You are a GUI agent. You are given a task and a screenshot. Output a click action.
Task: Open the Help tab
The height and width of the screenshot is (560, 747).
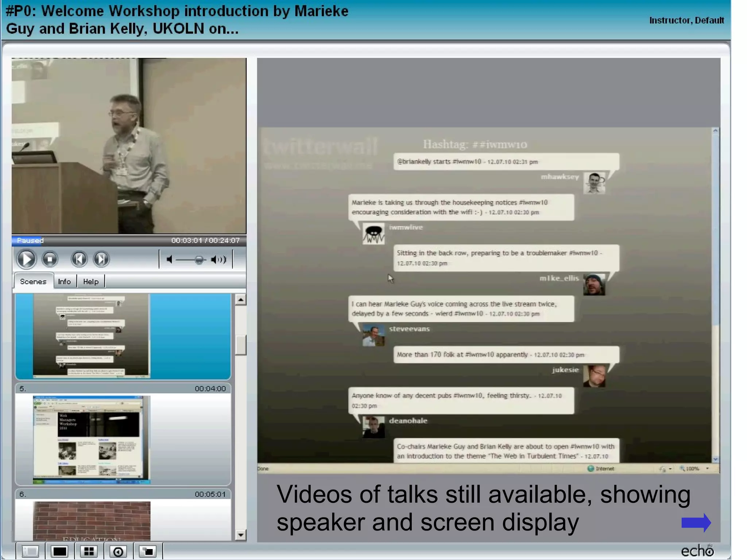pyautogui.click(x=91, y=281)
